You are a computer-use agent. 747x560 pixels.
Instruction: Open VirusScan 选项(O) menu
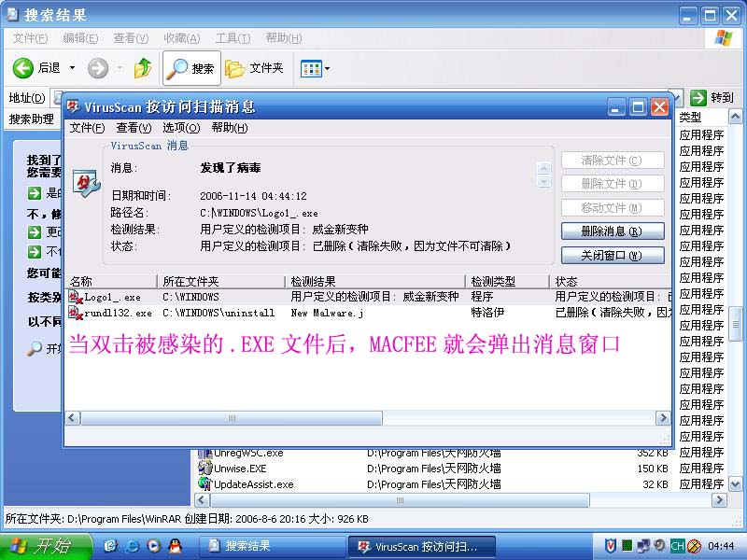(181, 128)
